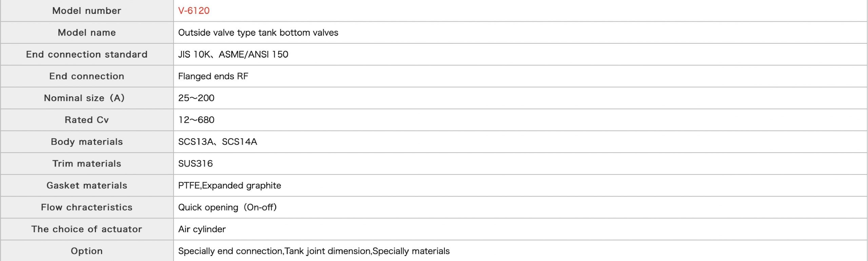Screen dimensions: 868x261
Task: Select the "Model name" row label
Action: pyautogui.click(x=86, y=33)
